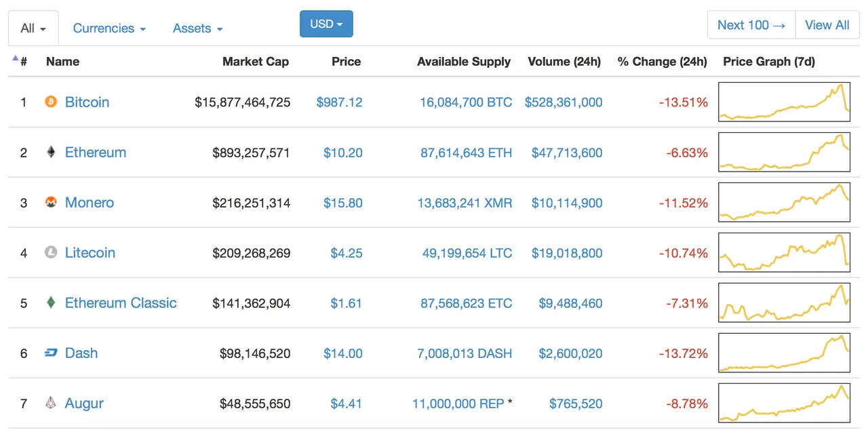Click Bitcoin change -13.51%
This screenshot has width=868, height=430.
click(684, 102)
